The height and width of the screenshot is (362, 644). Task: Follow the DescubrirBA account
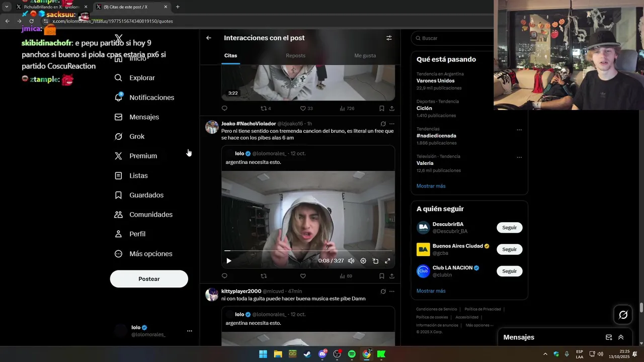click(509, 228)
